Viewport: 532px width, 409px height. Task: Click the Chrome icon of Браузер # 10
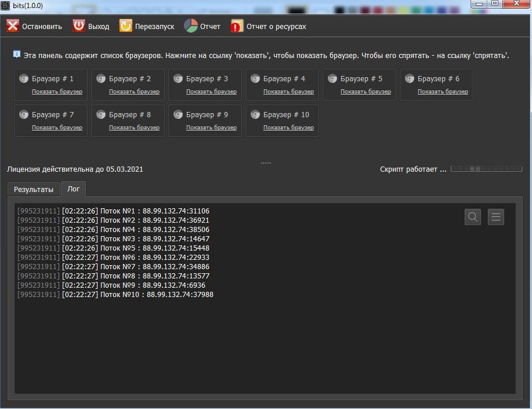(x=255, y=115)
